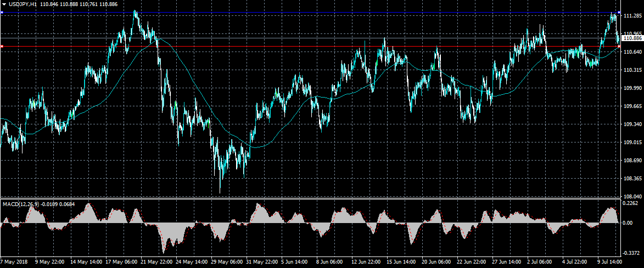Click the current price tag 110.886

coord(632,38)
